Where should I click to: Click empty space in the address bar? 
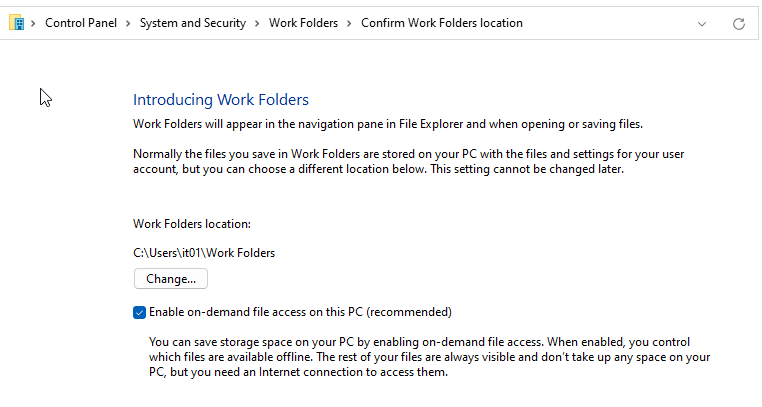pyautogui.click(x=610, y=23)
